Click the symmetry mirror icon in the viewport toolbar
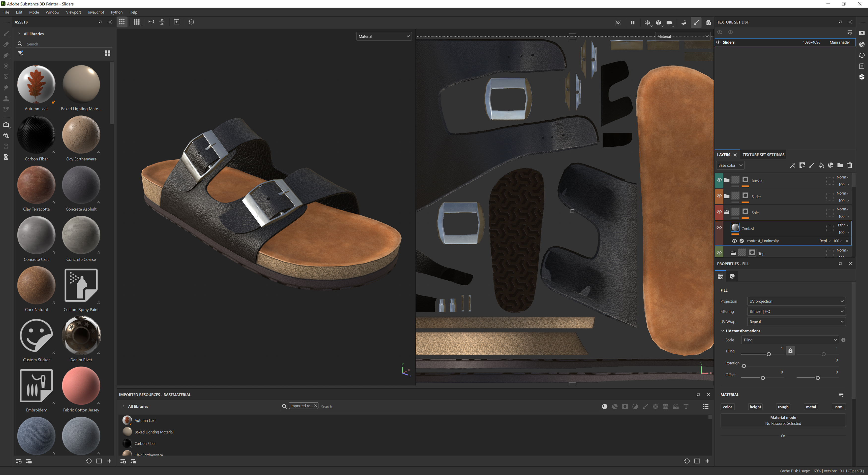This screenshot has width=868, height=475. 151,22
